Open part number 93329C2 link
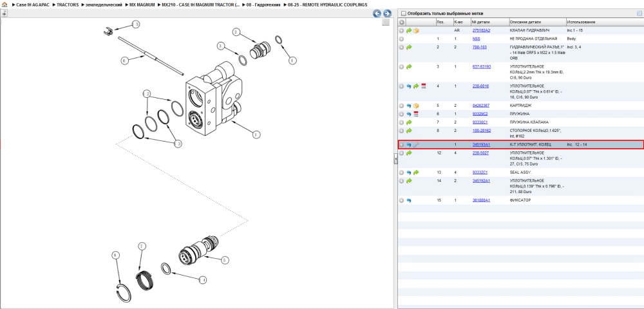 480,114
